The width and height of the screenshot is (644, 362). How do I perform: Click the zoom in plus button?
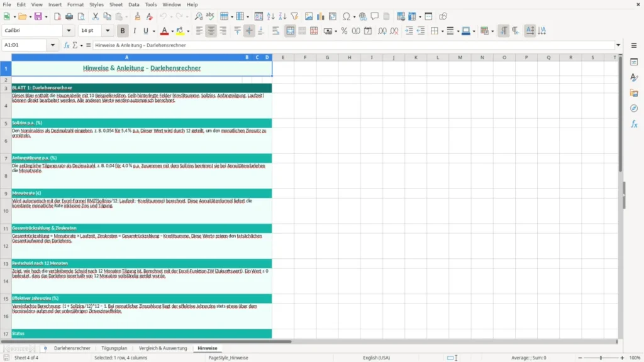click(x=622, y=358)
